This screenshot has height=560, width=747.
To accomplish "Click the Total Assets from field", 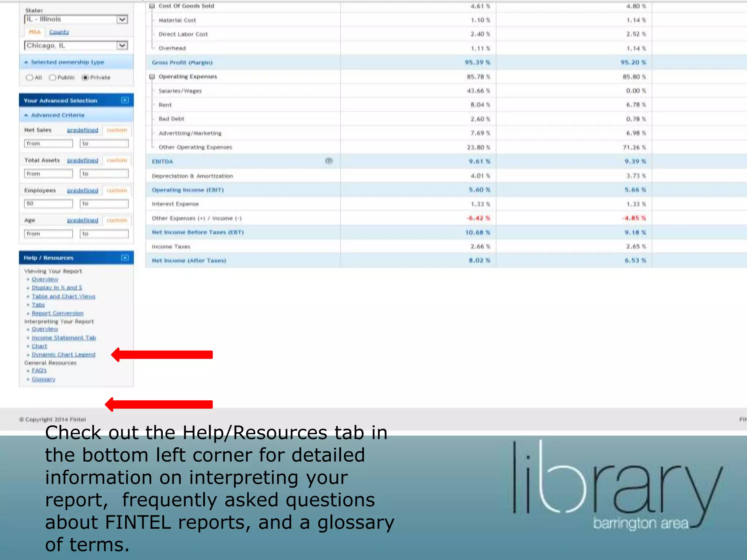I will [x=49, y=174].
